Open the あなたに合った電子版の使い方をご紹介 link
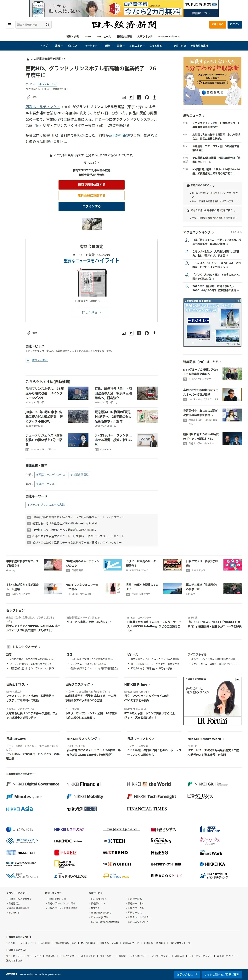248x980 pixels. (211, 210)
